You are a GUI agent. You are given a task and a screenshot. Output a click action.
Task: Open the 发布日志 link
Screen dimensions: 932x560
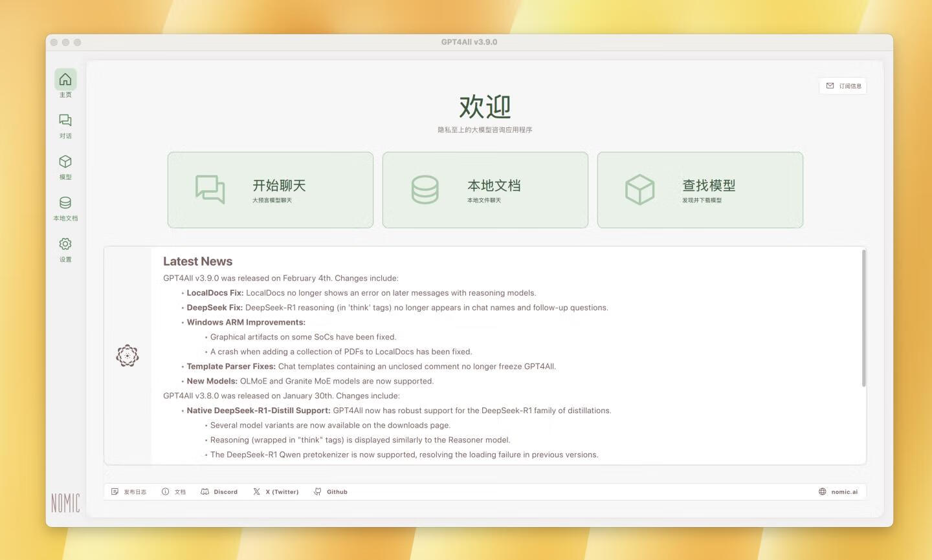click(135, 492)
